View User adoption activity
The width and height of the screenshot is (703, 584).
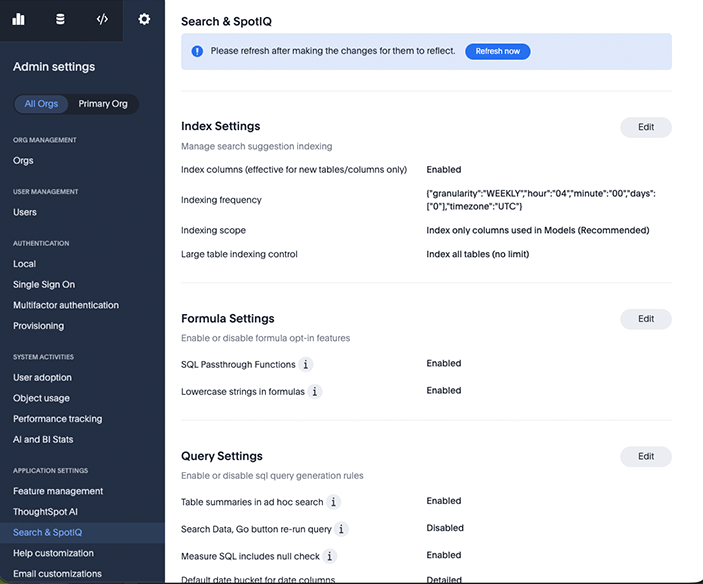click(x=42, y=377)
